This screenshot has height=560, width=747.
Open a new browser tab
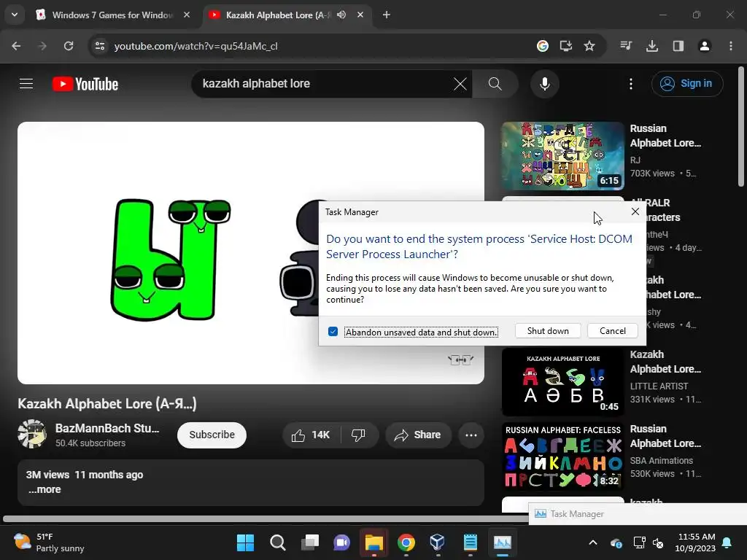387,15
